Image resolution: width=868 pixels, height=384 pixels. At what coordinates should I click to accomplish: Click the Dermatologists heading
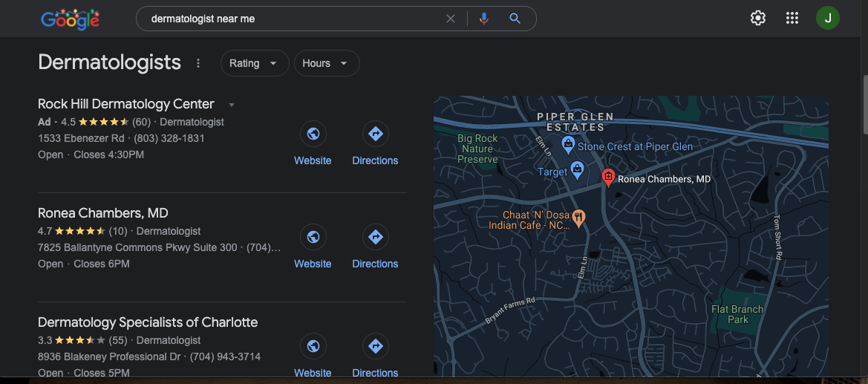point(110,62)
